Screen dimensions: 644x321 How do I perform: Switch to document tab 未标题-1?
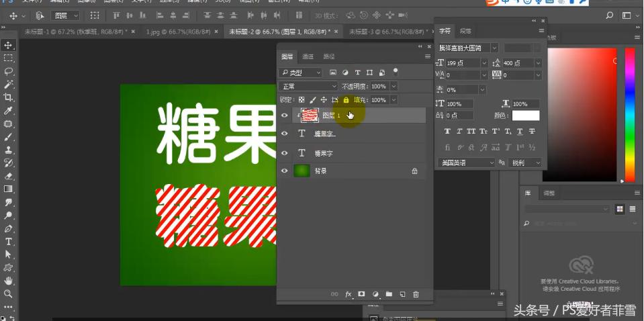(x=76, y=31)
